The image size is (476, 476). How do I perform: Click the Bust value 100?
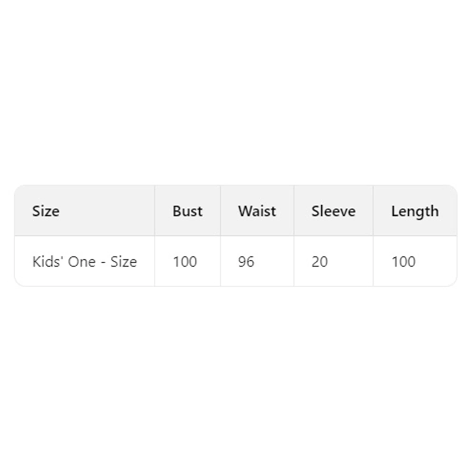(x=185, y=262)
